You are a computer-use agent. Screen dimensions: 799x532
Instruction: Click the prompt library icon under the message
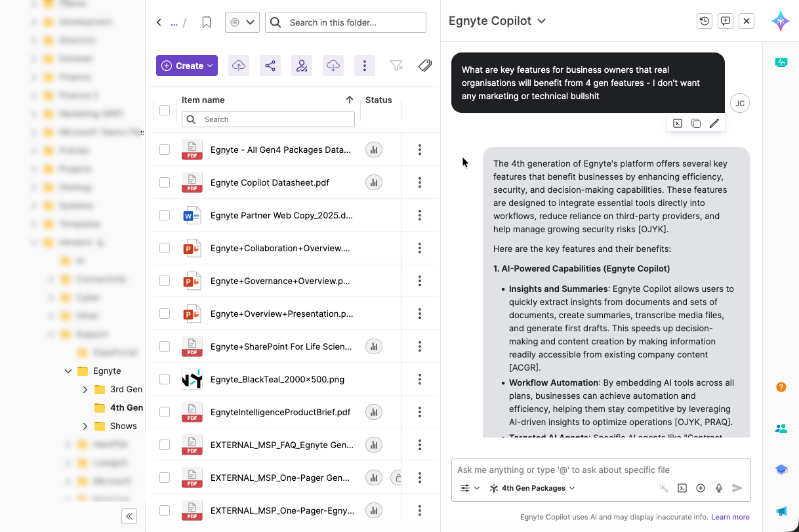678,123
